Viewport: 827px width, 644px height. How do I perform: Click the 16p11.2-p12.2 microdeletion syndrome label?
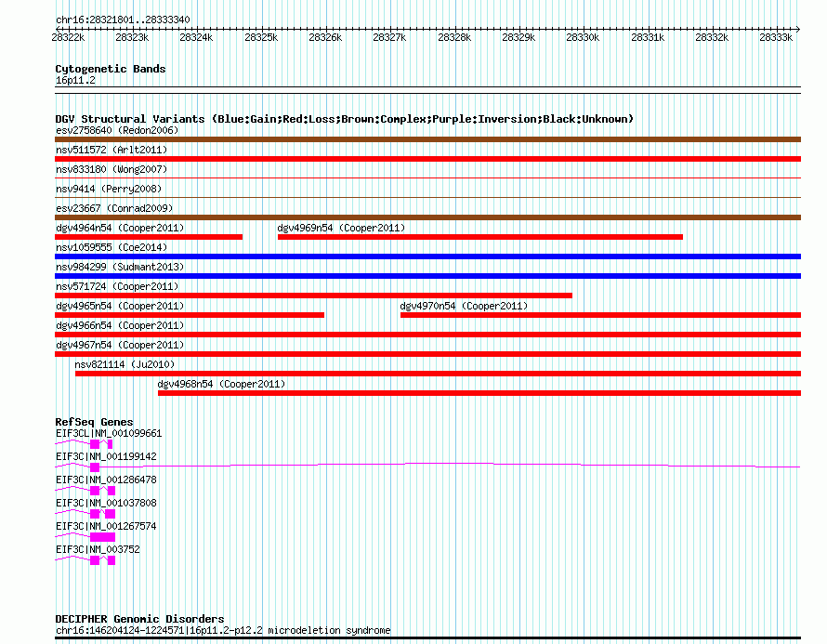tap(223, 630)
